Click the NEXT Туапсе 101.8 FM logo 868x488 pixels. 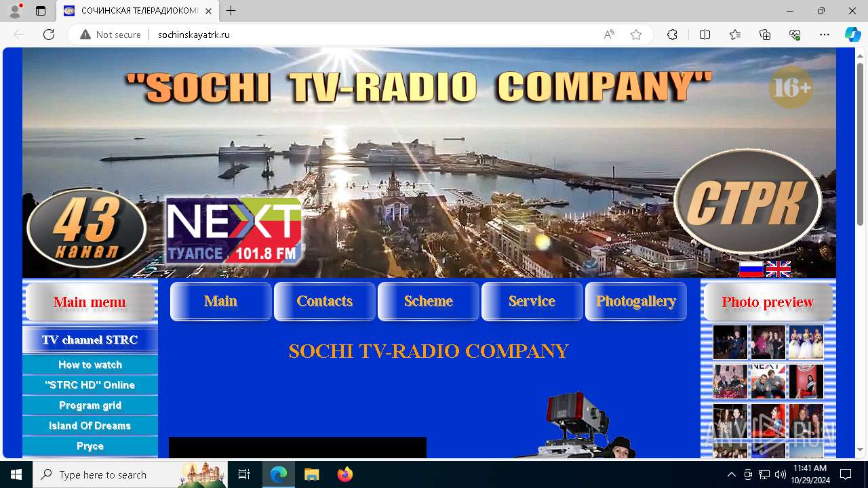click(234, 230)
